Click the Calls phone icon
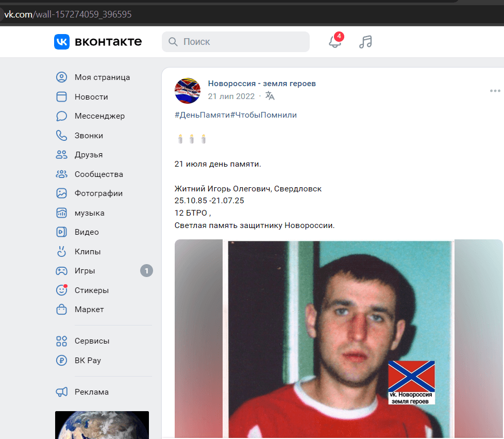 (x=62, y=136)
